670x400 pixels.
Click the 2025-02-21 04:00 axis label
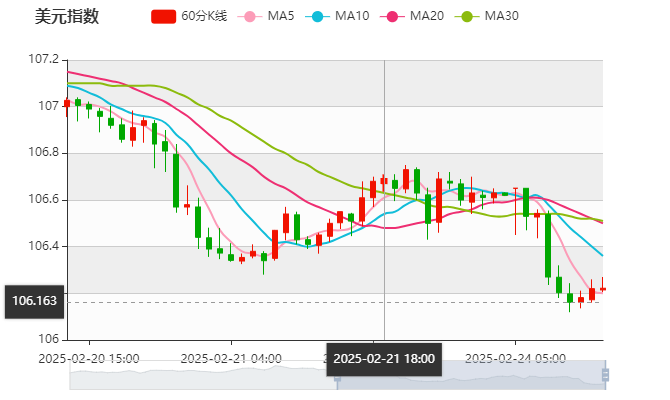pyautogui.click(x=231, y=359)
